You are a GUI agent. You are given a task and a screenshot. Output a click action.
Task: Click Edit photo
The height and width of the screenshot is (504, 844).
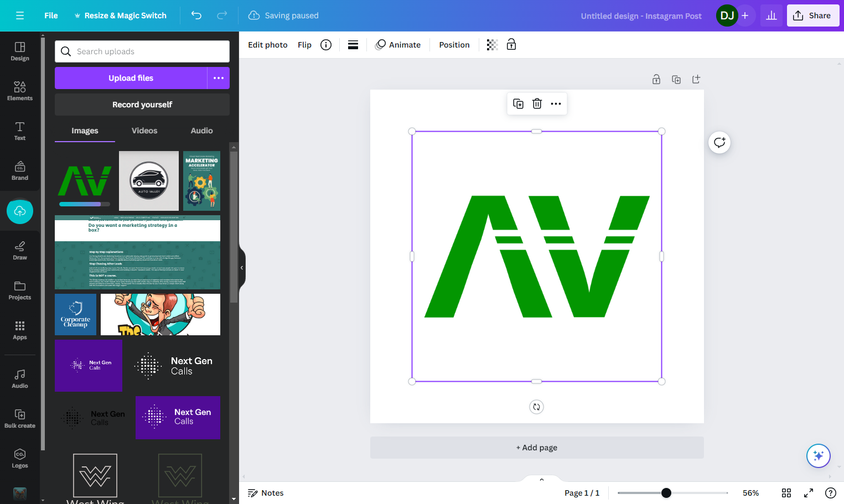click(x=268, y=45)
